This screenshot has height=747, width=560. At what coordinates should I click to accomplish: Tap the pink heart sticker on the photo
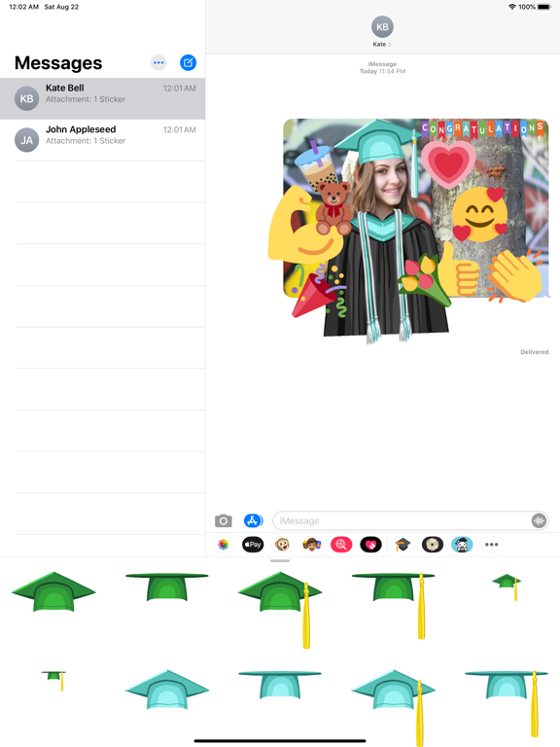coord(448,163)
